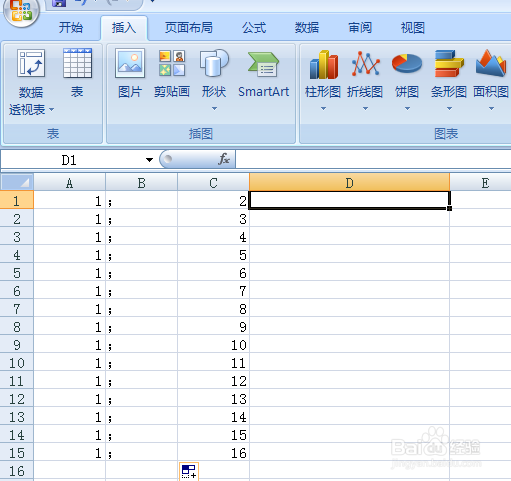Insert SmartArt graphic icon
The image size is (511, 481).
click(x=263, y=64)
